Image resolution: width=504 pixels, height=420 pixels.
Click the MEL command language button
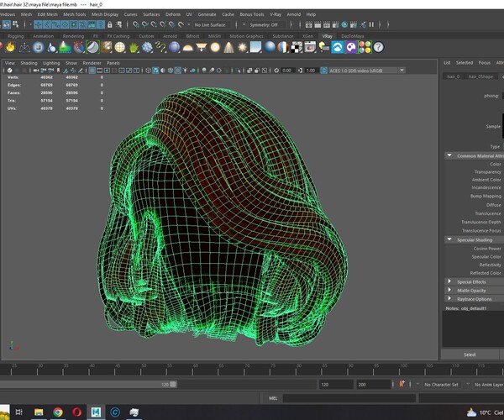pyautogui.click(x=273, y=398)
